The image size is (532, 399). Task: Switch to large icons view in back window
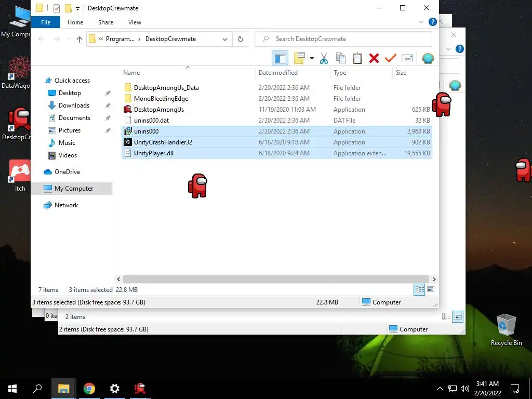(x=458, y=317)
